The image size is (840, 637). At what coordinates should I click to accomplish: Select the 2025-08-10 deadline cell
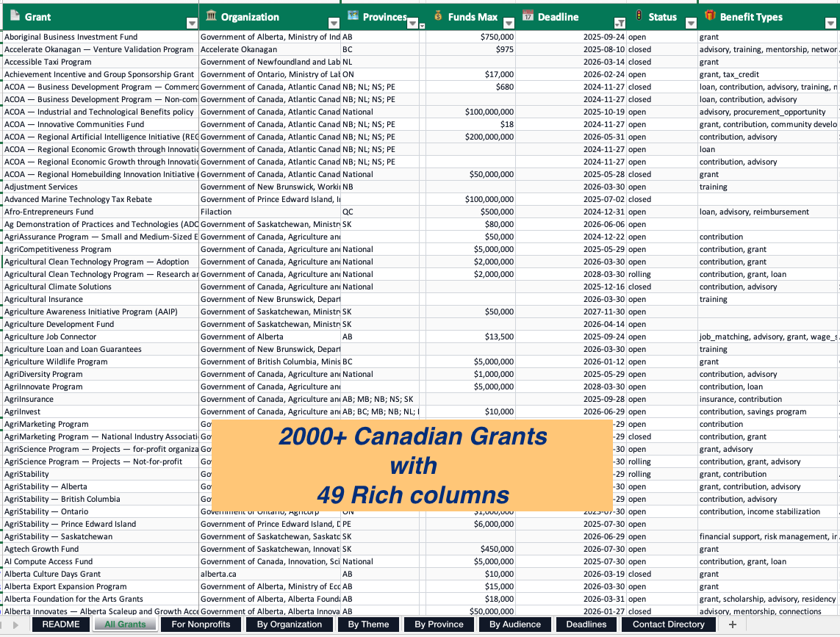click(571, 50)
